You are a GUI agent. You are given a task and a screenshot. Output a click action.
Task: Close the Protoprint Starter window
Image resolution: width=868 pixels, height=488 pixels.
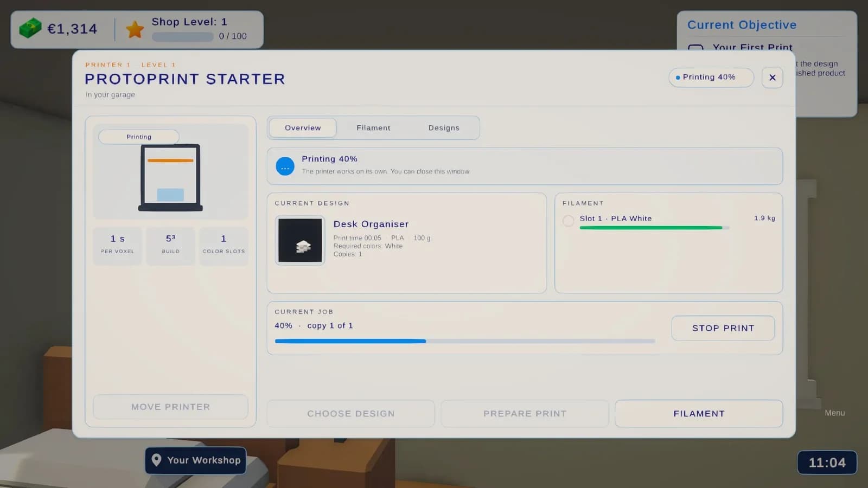772,78
